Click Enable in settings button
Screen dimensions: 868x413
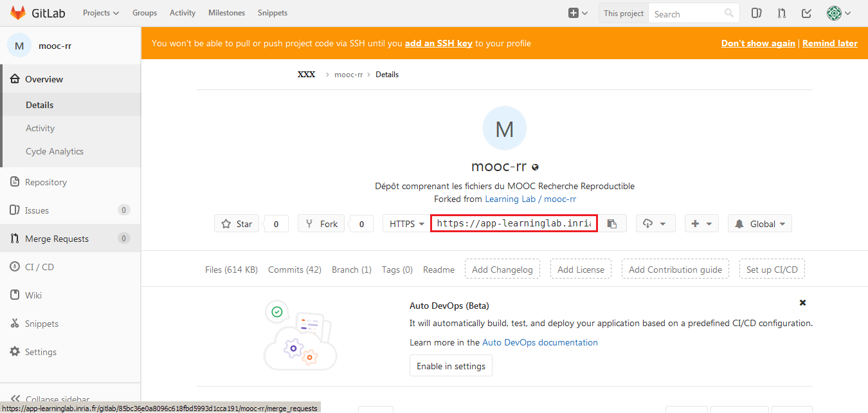(451, 366)
